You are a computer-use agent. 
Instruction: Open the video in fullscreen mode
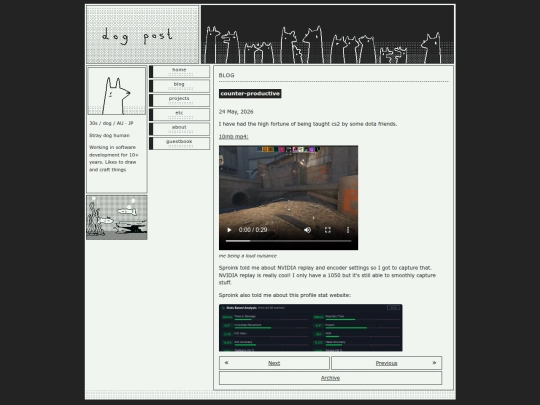328,230
